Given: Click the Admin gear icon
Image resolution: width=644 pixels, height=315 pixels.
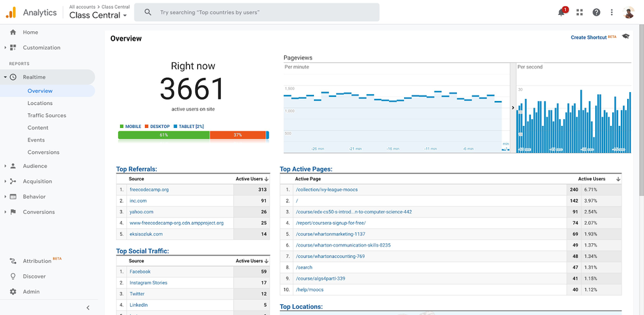Looking at the screenshot, I should tap(13, 291).
